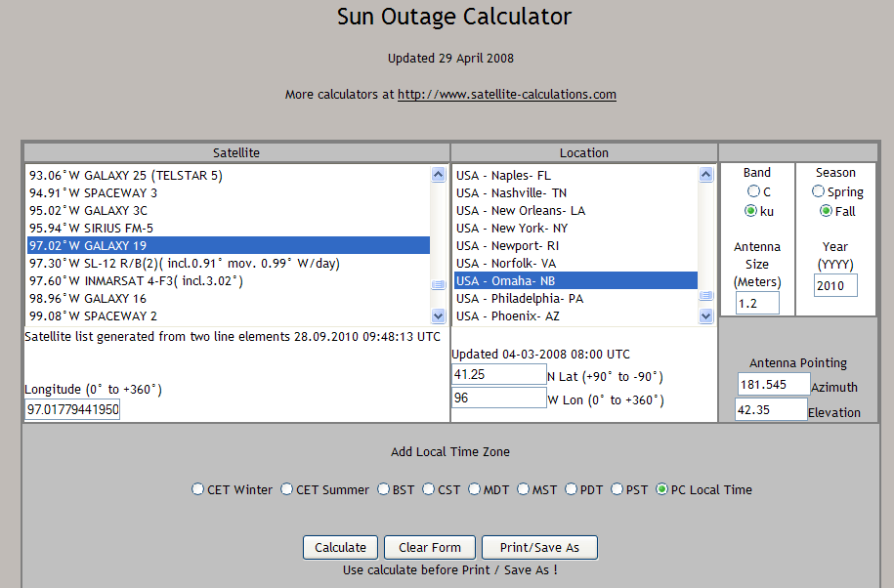The image size is (894, 588).
Task: Click the Year input field
Action: [835, 285]
